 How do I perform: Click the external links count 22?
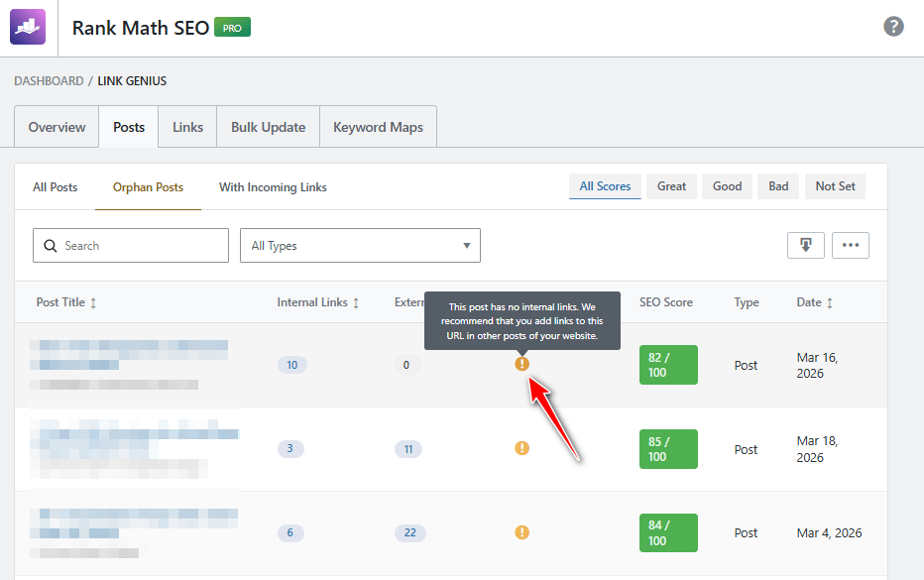pos(410,532)
